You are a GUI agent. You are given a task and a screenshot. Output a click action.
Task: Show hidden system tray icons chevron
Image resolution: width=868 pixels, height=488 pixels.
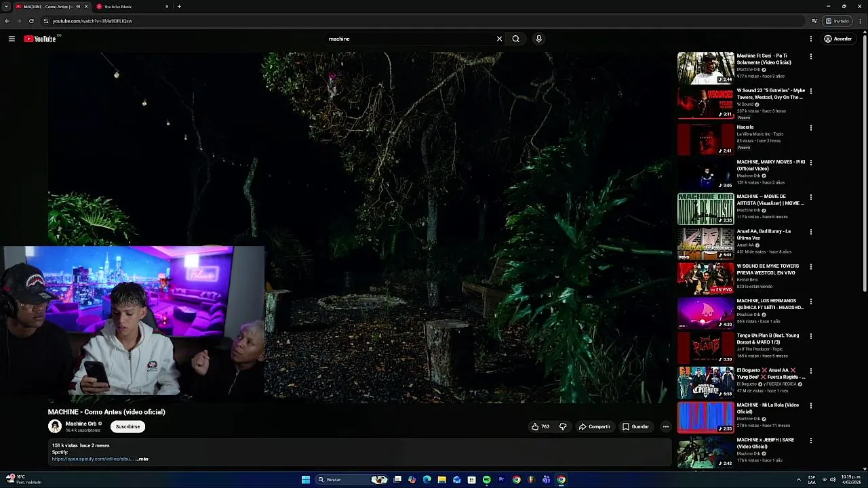(798, 479)
